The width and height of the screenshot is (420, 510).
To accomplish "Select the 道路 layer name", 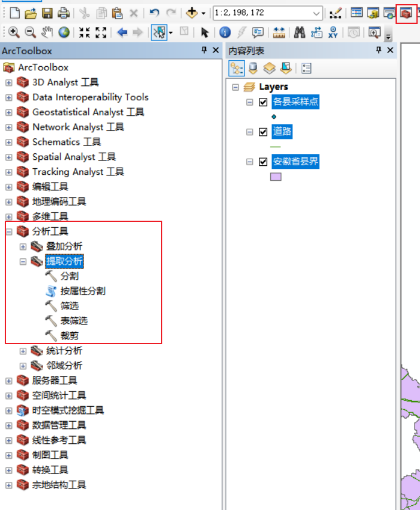I will click(282, 131).
